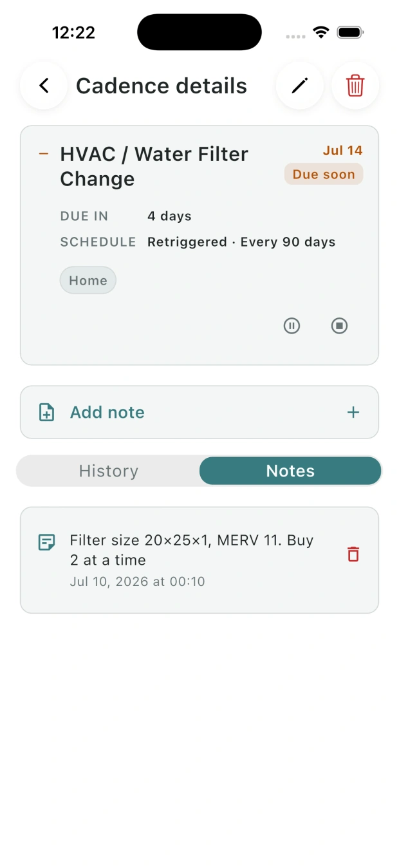
Task: Go back using the back arrow
Action: (x=44, y=86)
